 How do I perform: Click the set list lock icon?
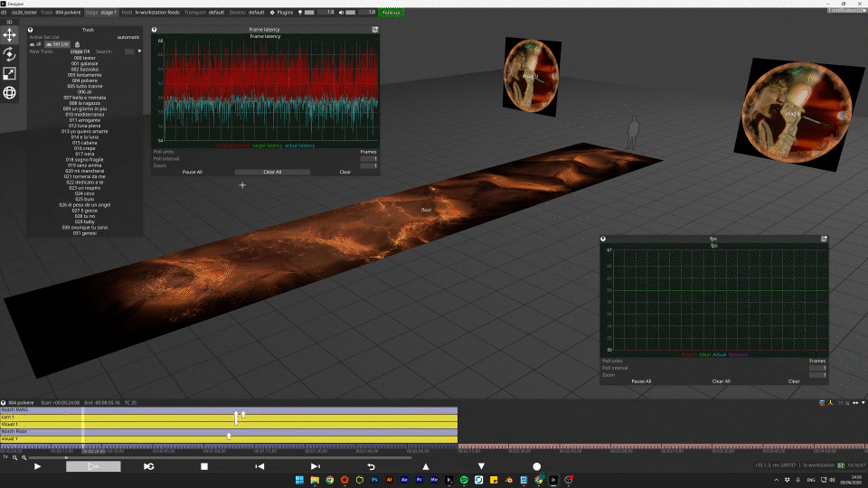(77, 44)
